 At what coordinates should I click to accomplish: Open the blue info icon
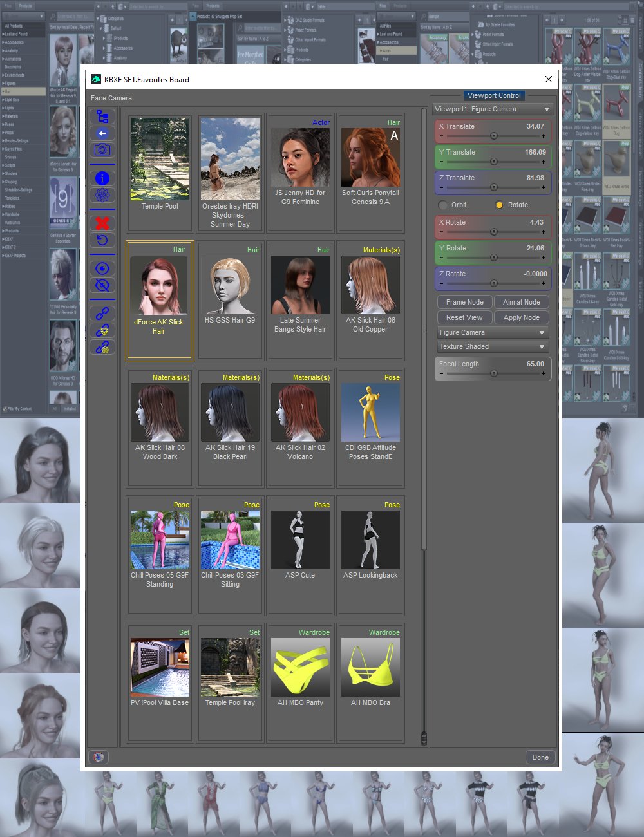point(102,178)
